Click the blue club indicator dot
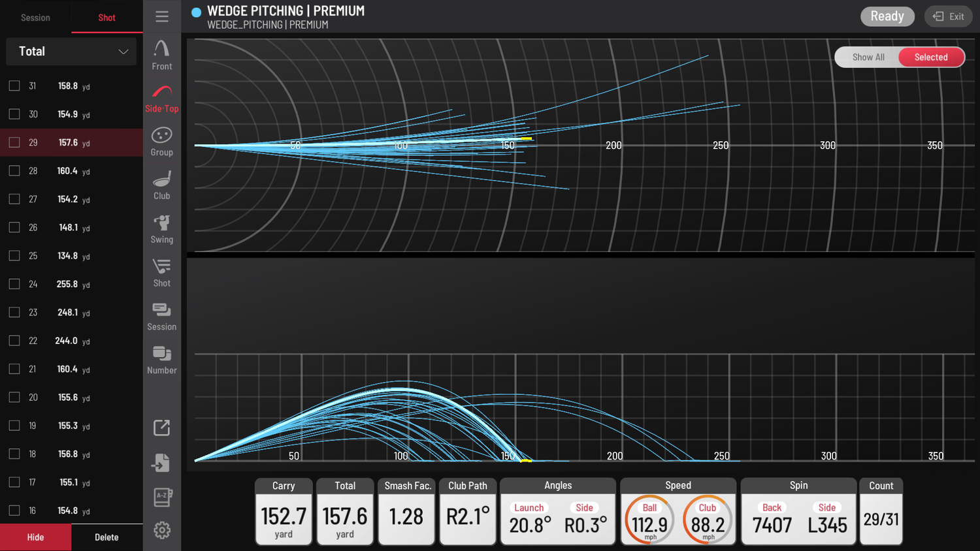980x551 pixels. [x=196, y=12]
